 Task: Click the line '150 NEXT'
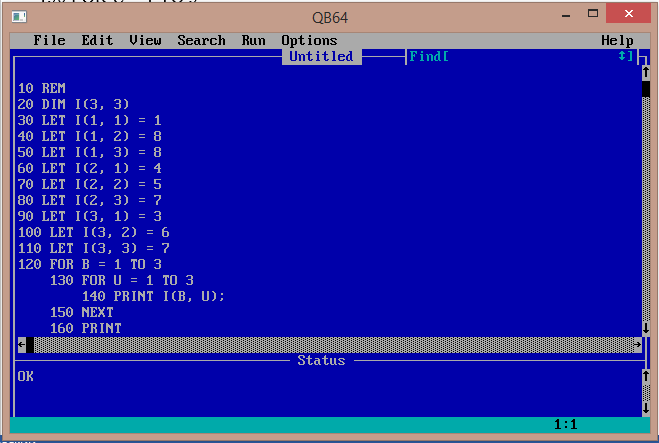pos(82,312)
